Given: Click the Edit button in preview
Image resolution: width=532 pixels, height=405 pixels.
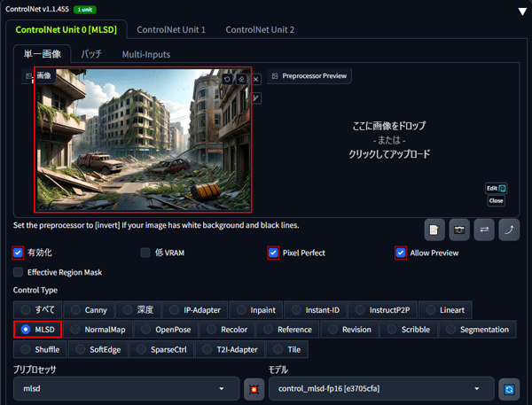Looking at the screenshot, I should [496, 188].
